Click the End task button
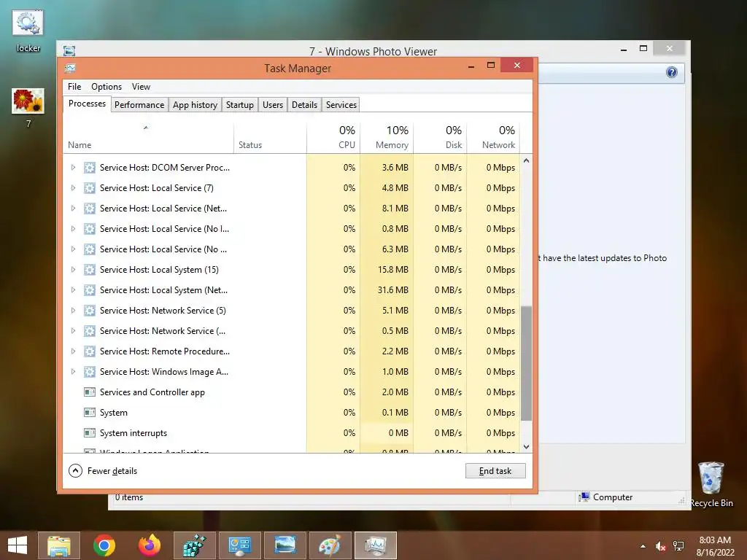 click(495, 471)
